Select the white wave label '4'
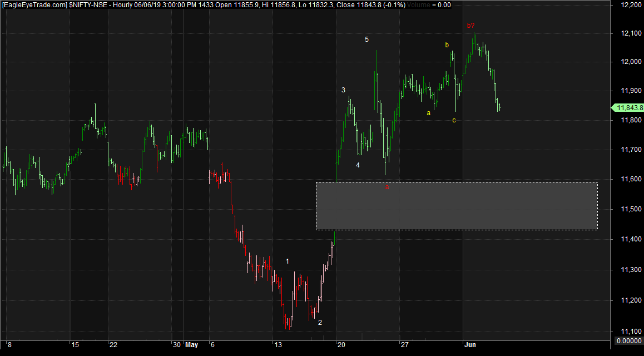This screenshot has width=644, height=356. point(358,165)
